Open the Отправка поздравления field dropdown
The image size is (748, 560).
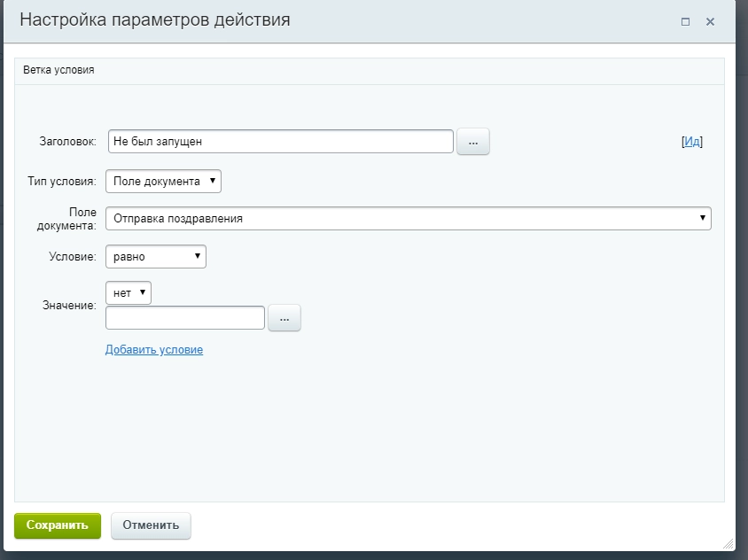(408, 218)
